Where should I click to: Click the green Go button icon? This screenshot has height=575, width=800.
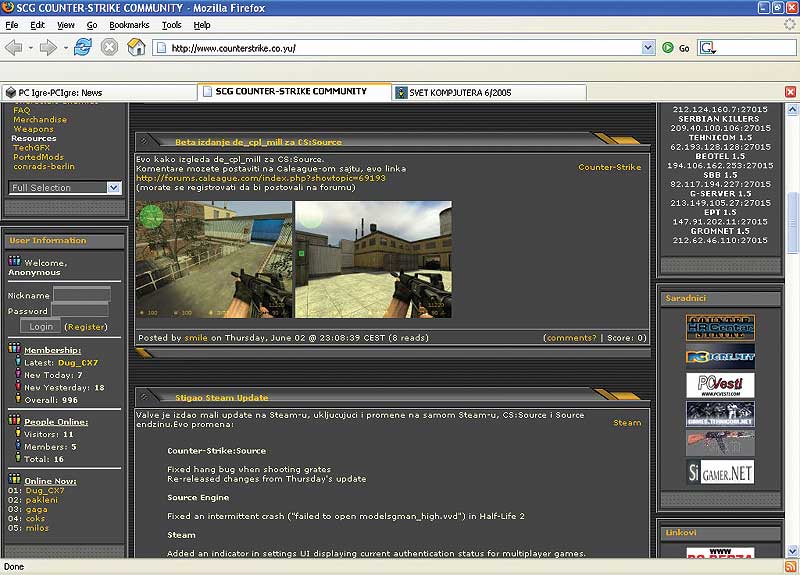[667, 48]
